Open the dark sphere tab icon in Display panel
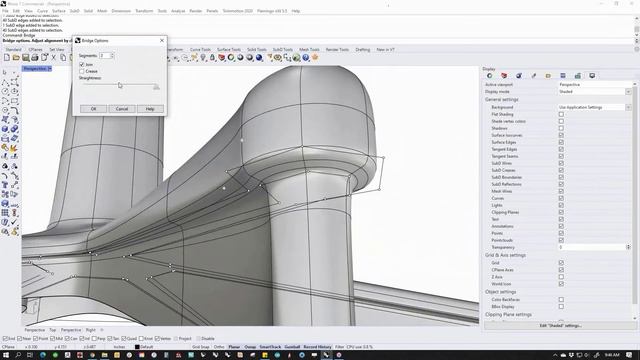The width and height of the screenshot is (640, 360). pyautogui.click(x=519, y=76)
